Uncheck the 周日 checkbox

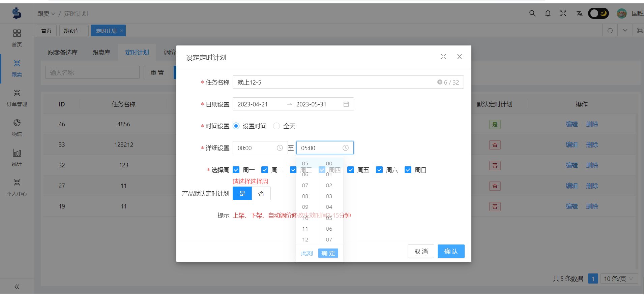coord(408,170)
